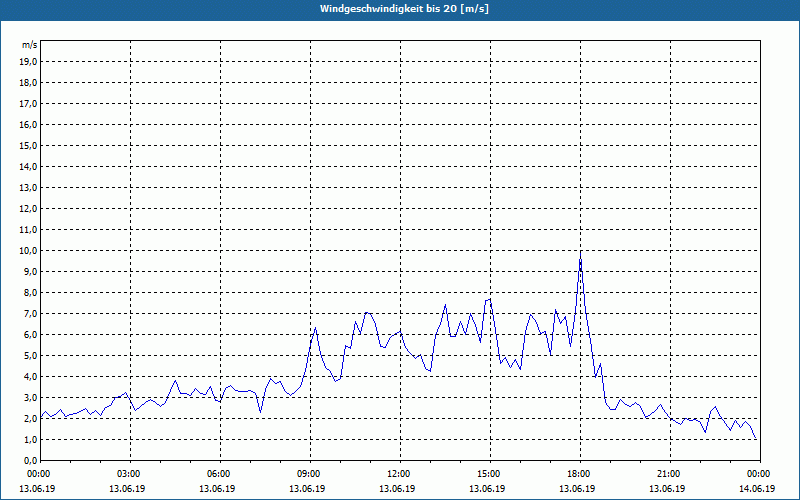This screenshot has height=500, width=800.
Task: Pick the 12,0 y-axis value
Action: (28, 209)
